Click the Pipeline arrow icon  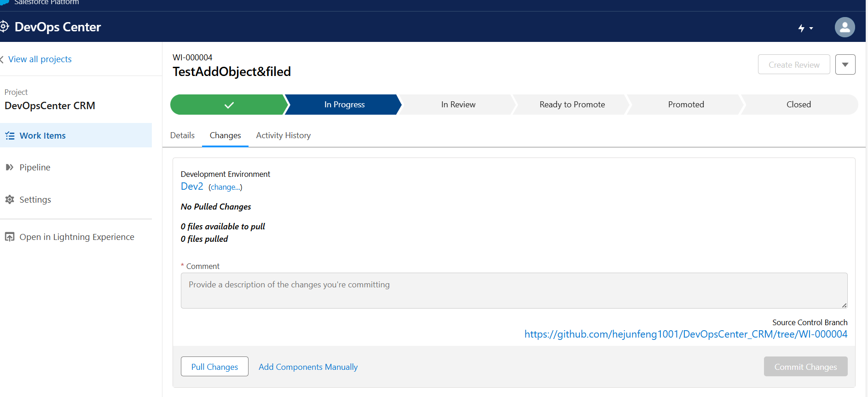[x=9, y=167]
